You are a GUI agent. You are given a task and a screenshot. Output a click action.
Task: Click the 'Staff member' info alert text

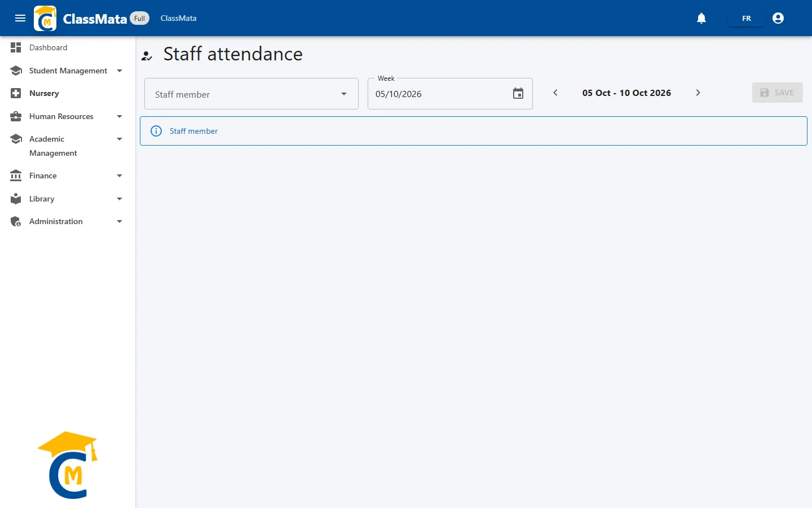coord(193,131)
